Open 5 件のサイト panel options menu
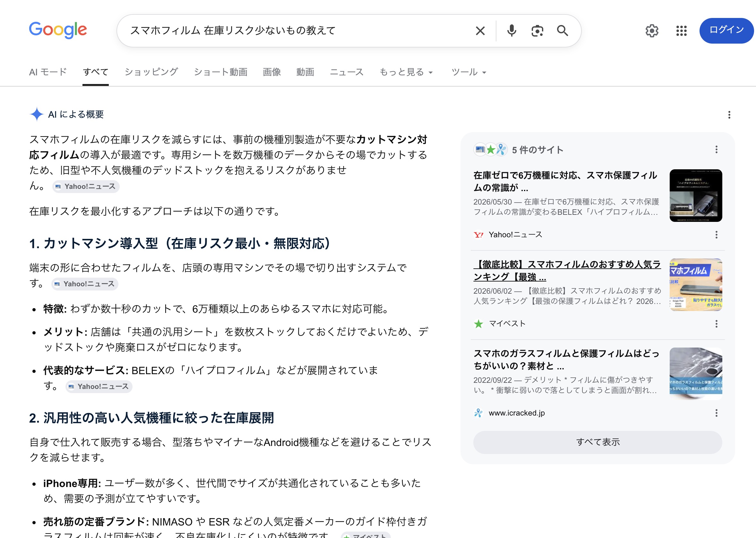The width and height of the screenshot is (756, 538). [716, 149]
